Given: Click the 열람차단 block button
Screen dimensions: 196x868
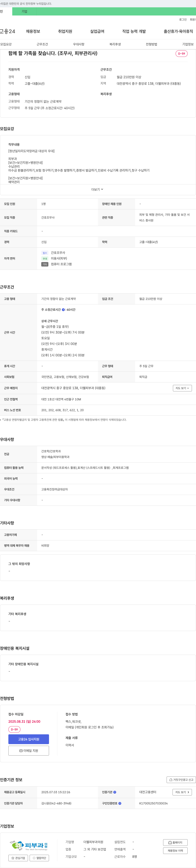Looking at the screenshot, I should point(39,858).
